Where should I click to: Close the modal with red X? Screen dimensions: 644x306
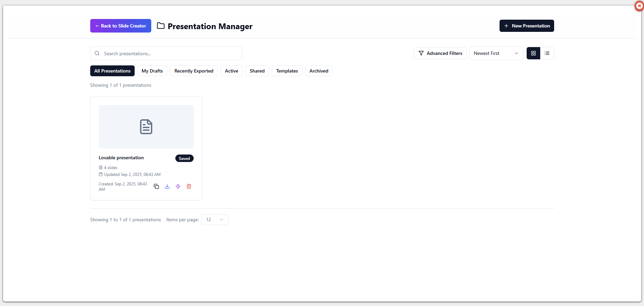(x=639, y=6)
